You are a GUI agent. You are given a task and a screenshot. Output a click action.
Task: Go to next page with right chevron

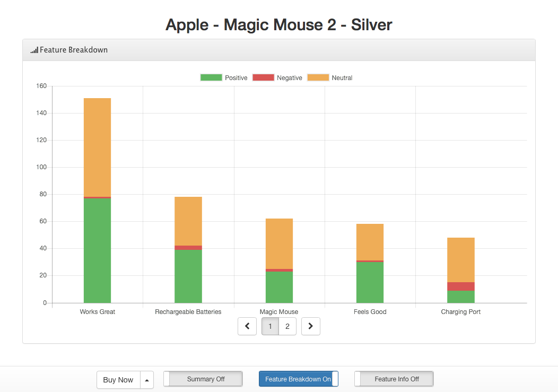(x=311, y=326)
